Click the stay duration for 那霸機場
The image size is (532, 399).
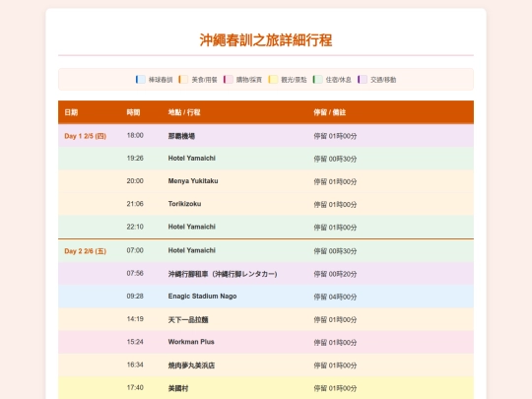click(x=335, y=136)
